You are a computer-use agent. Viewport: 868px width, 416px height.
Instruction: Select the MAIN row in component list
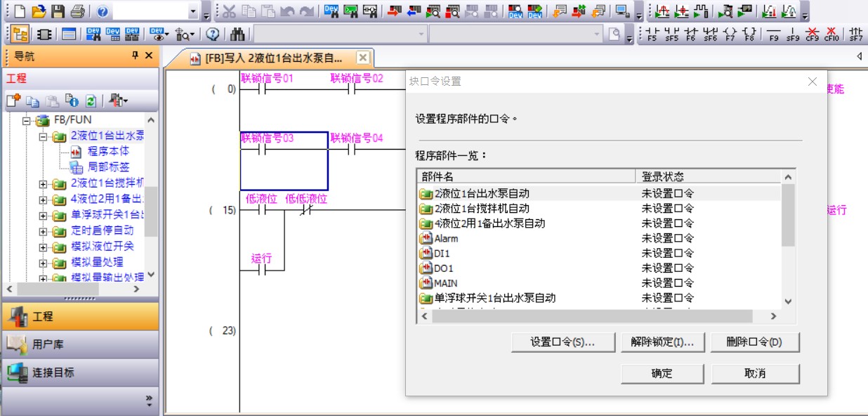446,283
